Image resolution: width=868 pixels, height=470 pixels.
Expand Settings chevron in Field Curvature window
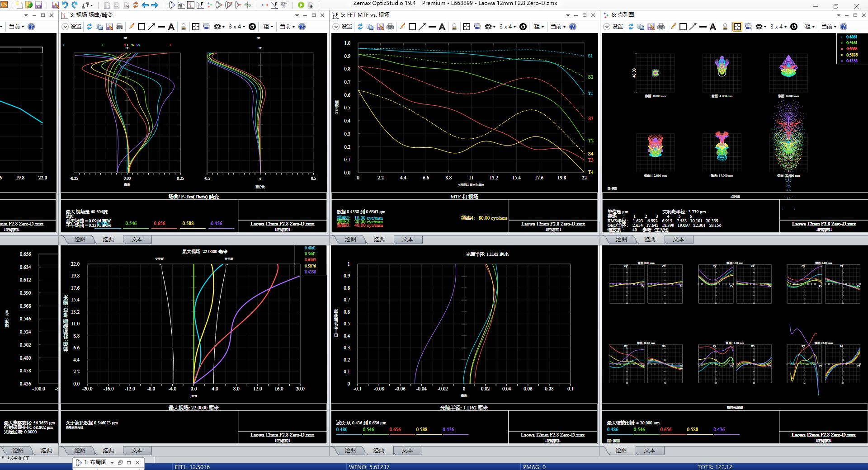(x=65, y=27)
